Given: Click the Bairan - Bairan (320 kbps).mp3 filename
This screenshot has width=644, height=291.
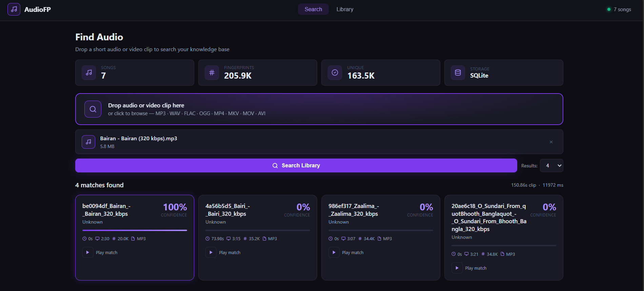Looking at the screenshot, I should coord(139,138).
